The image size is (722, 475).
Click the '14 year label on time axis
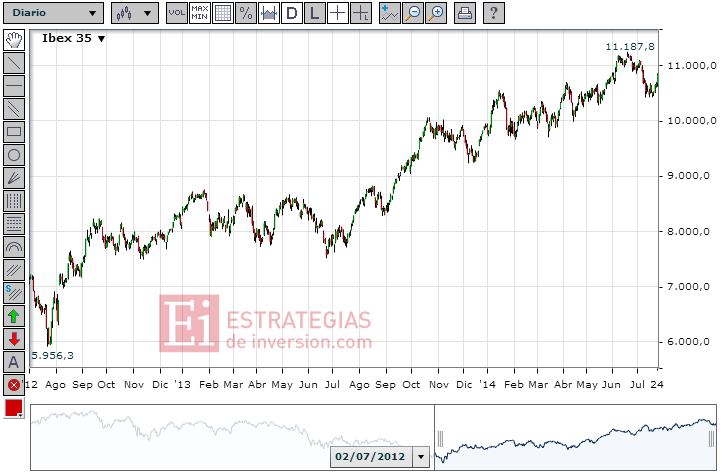tap(487, 384)
